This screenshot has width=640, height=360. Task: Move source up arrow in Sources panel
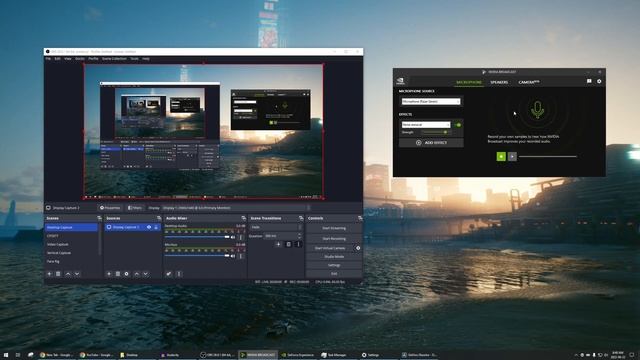[137, 274]
